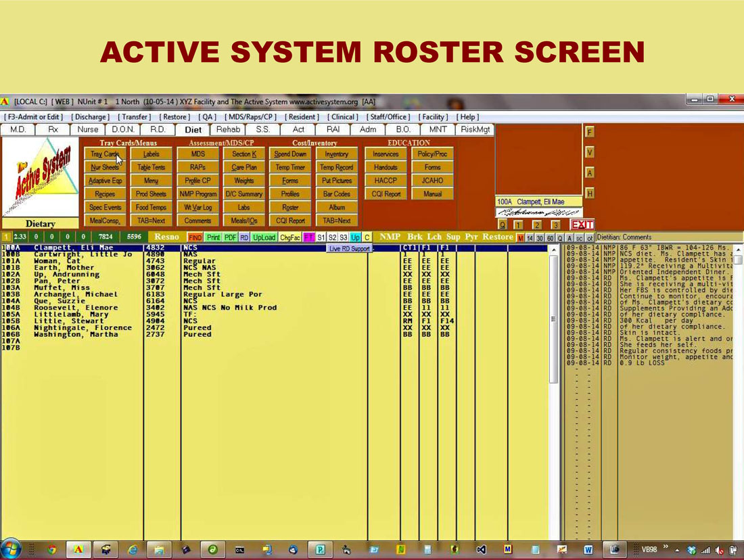Open Dropbox tray icon

click(x=692, y=551)
